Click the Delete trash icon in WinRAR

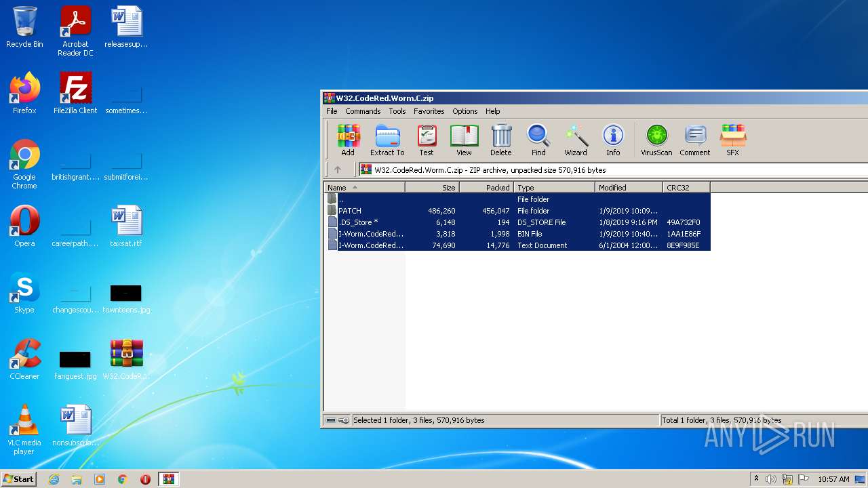[501, 140]
